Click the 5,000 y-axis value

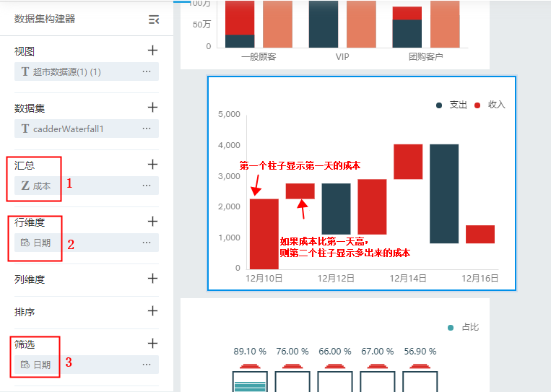point(229,114)
